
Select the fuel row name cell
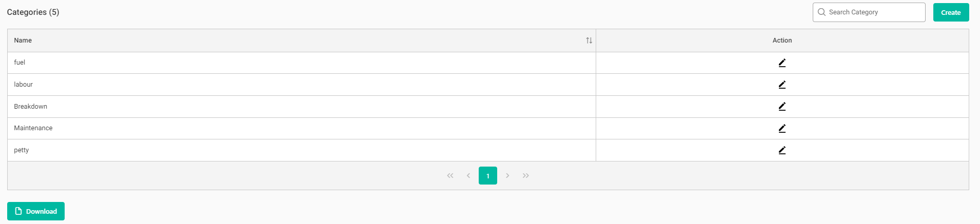pyautogui.click(x=19, y=63)
